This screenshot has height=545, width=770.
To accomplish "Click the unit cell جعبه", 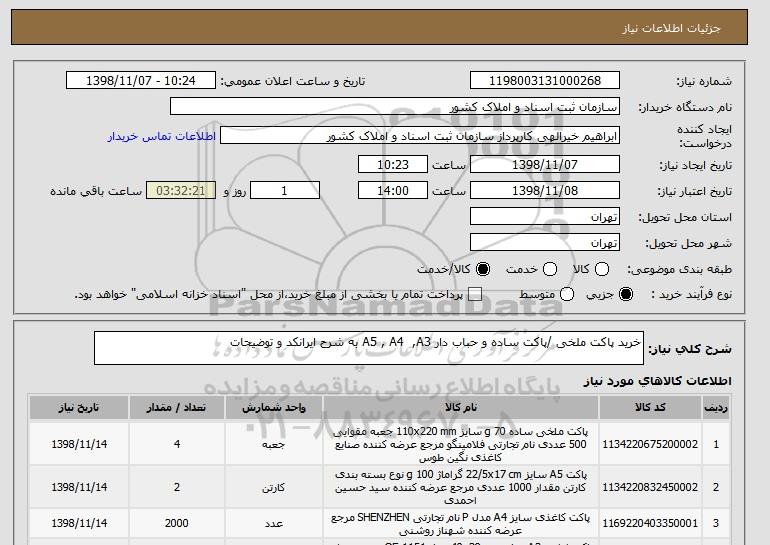I will point(274,444).
